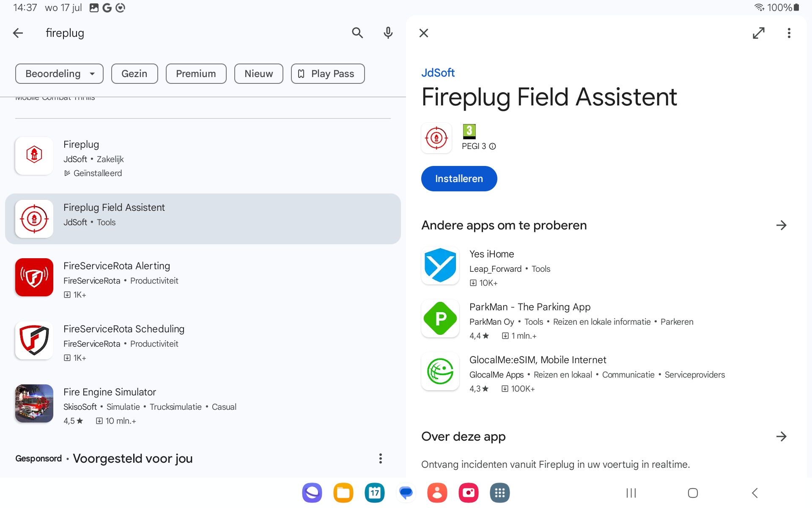
Task: Open the JdSoft developer link
Action: pos(438,73)
